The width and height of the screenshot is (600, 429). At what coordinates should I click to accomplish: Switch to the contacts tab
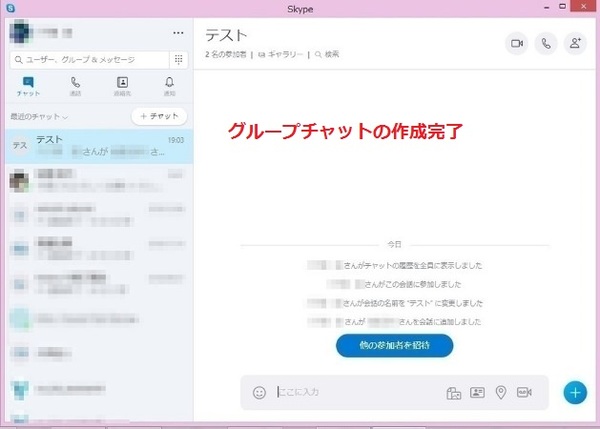pos(122,86)
